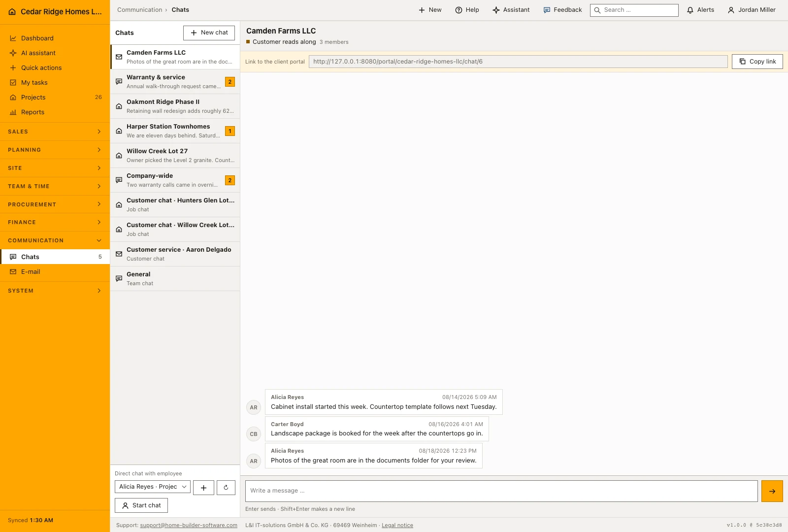Expand the PLANNING section

(55, 150)
